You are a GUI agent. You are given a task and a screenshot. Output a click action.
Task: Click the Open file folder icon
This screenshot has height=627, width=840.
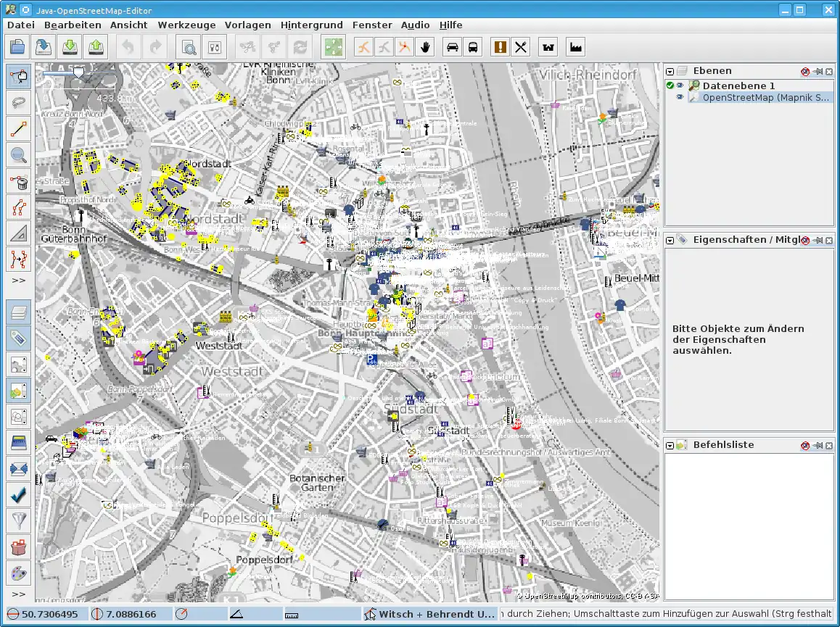point(18,47)
